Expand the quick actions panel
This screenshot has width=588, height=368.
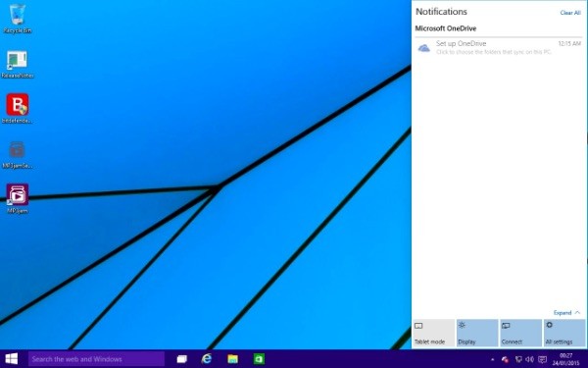pyautogui.click(x=566, y=312)
